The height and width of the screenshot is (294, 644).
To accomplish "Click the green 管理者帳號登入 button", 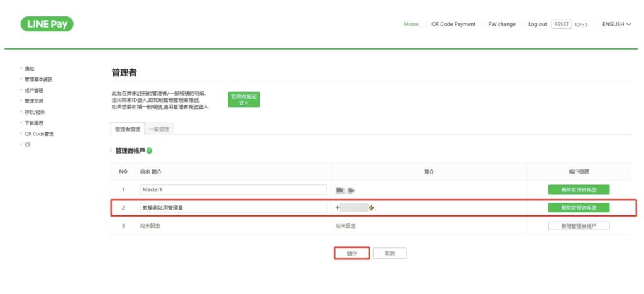I will (243, 99).
